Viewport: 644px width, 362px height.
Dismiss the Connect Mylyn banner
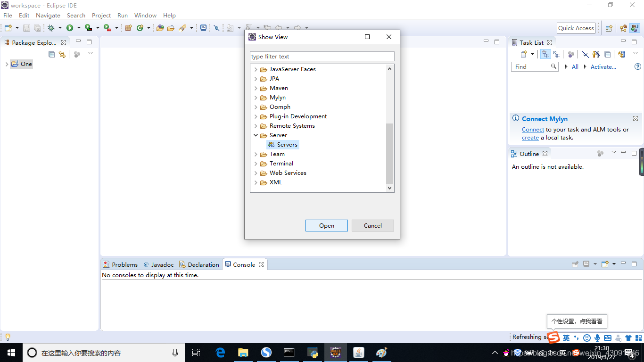(x=636, y=118)
